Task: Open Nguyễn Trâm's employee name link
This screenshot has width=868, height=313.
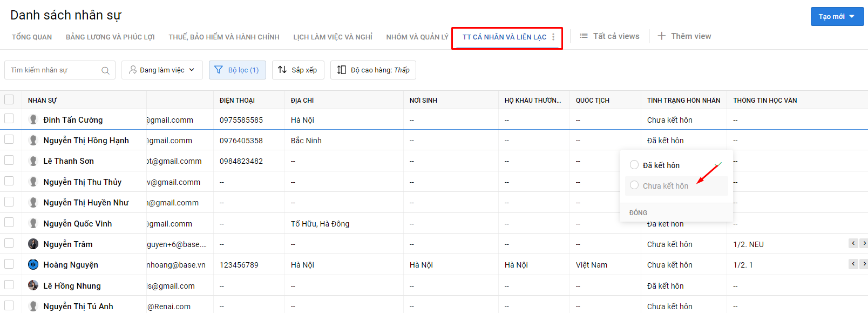Action: [x=68, y=244]
